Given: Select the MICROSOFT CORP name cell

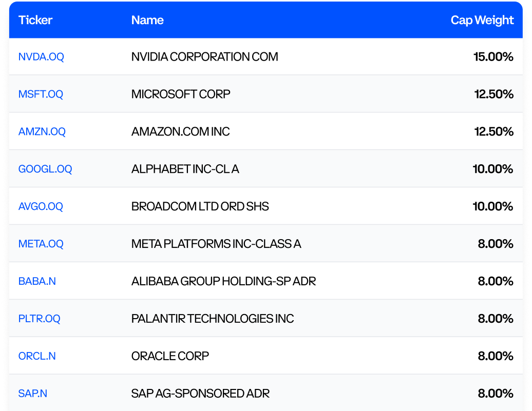Looking at the screenshot, I should tap(181, 94).
